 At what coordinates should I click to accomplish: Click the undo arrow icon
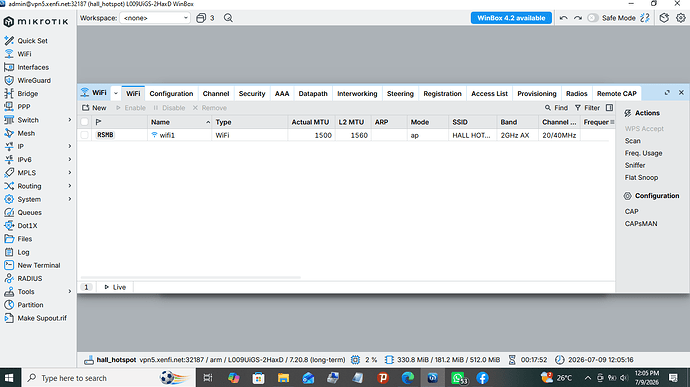[x=563, y=18]
